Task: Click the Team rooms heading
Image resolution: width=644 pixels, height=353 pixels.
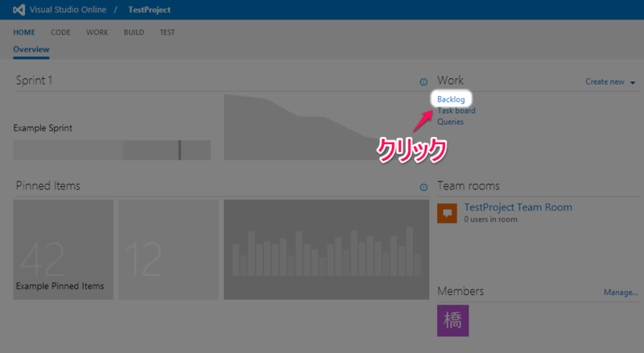Action: [469, 185]
